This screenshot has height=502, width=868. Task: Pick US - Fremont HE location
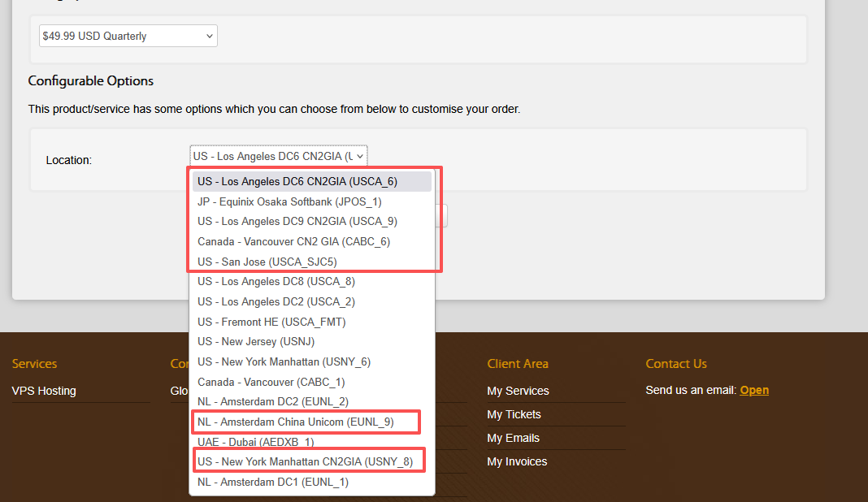271,322
